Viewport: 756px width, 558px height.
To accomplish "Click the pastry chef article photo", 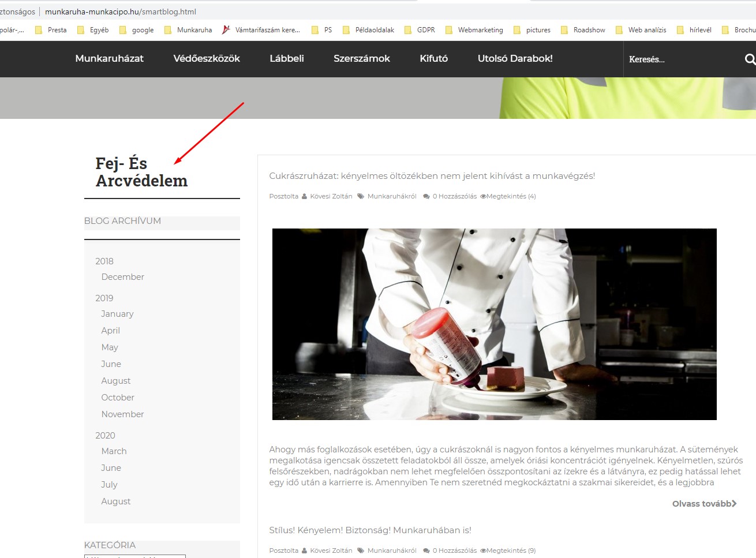I will (494, 324).
